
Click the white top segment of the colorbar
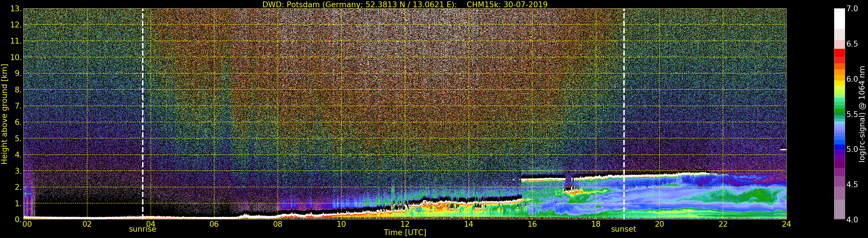(839, 18)
